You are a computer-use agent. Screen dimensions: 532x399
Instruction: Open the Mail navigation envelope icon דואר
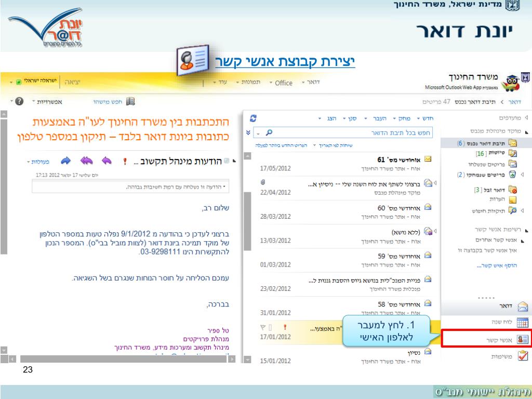click(523, 306)
